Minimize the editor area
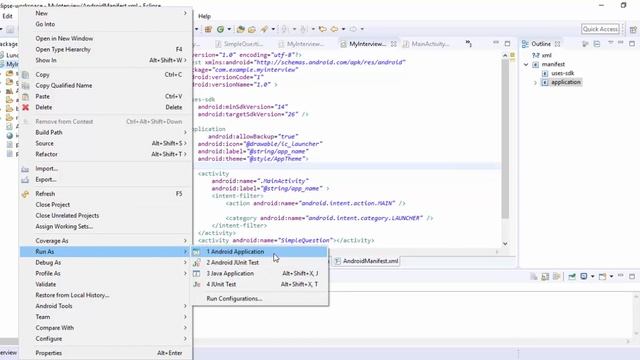 [496, 43]
